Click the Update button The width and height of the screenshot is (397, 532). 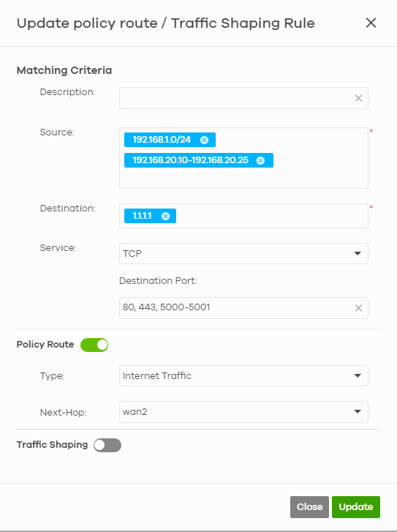click(356, 507)
